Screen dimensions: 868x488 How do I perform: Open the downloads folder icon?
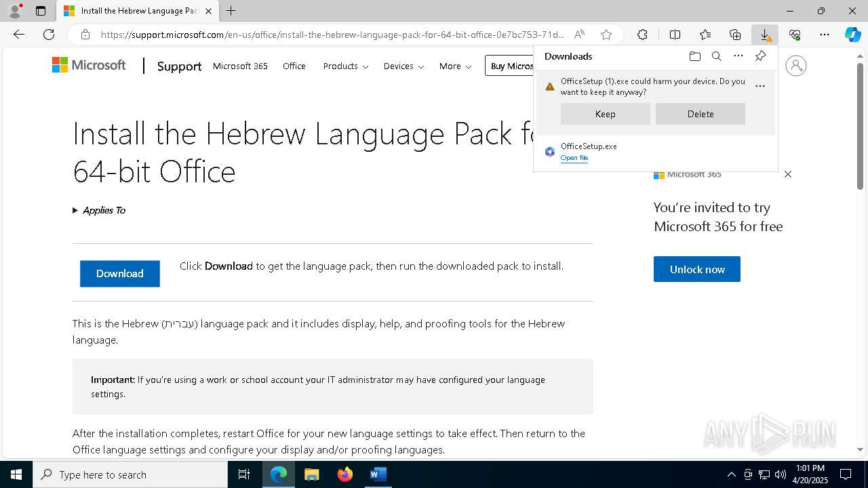694,56
